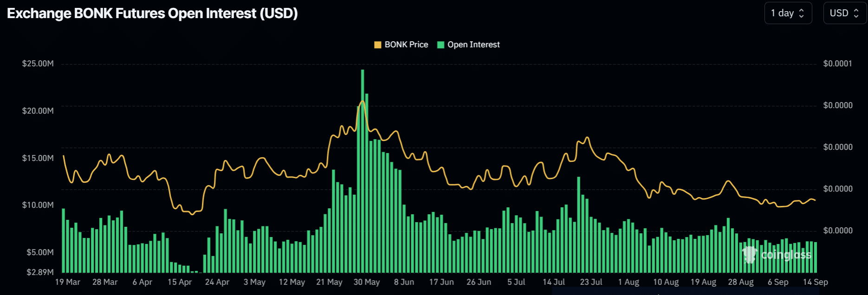Screen dimensions: 868x295
Task: Click the 14 Sep date label
Action: (816, 282)
